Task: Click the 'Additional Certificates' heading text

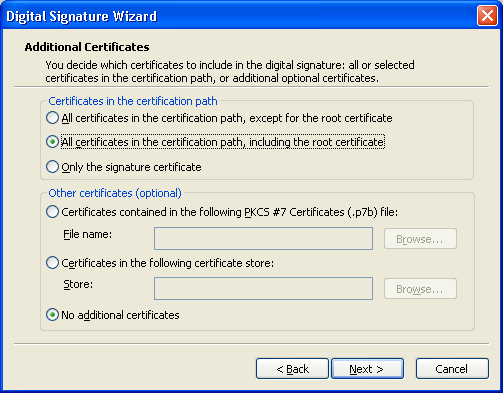Action: (x=87, y=47)
